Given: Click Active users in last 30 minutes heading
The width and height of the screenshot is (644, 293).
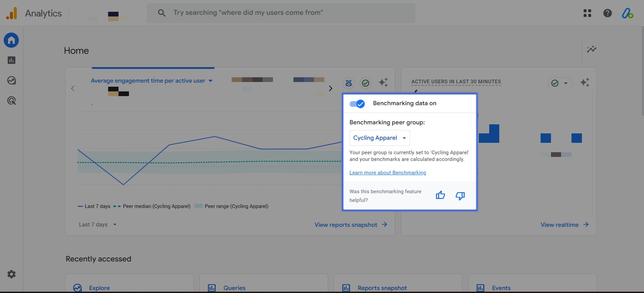Looking at the screenshot, I should point(456,82).
